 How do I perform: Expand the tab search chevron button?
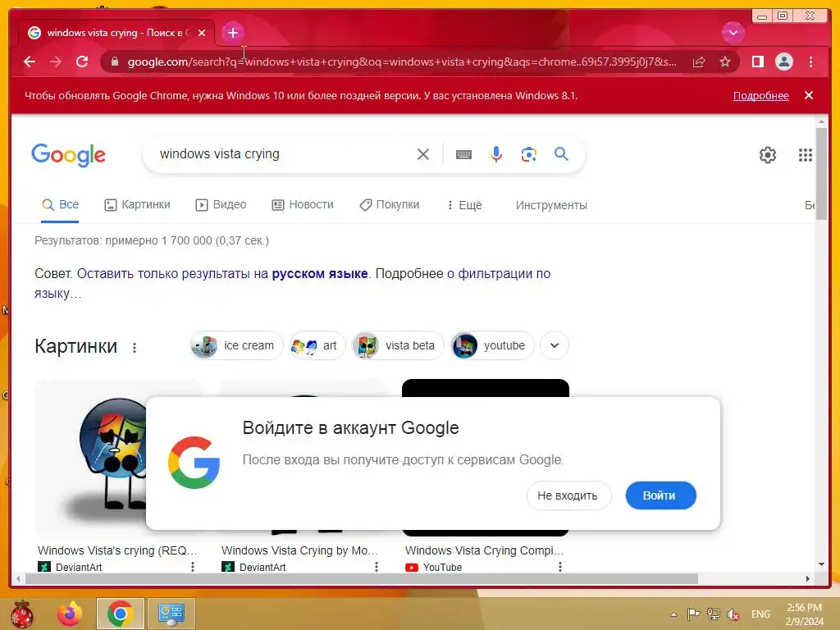[733, 33]
